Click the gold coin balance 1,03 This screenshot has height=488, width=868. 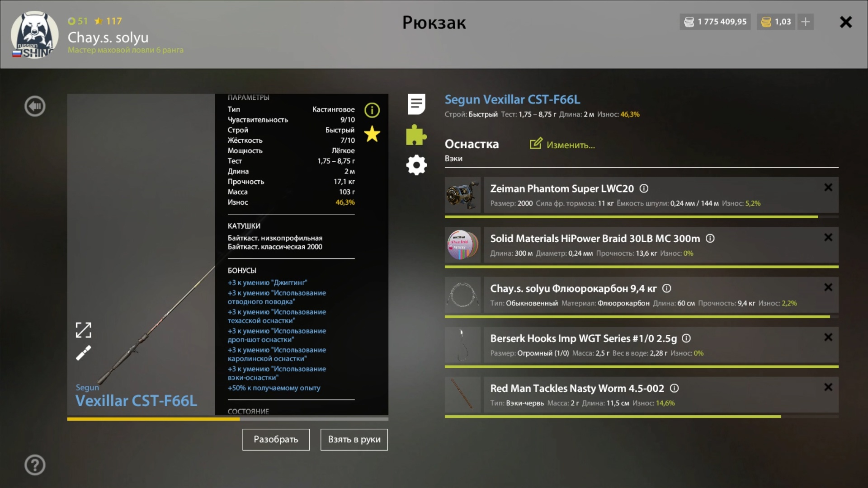[776, 22]
